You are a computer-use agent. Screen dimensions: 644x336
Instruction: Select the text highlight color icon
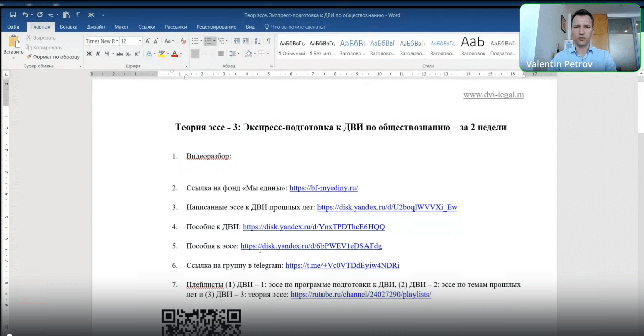tap(162, 53)
